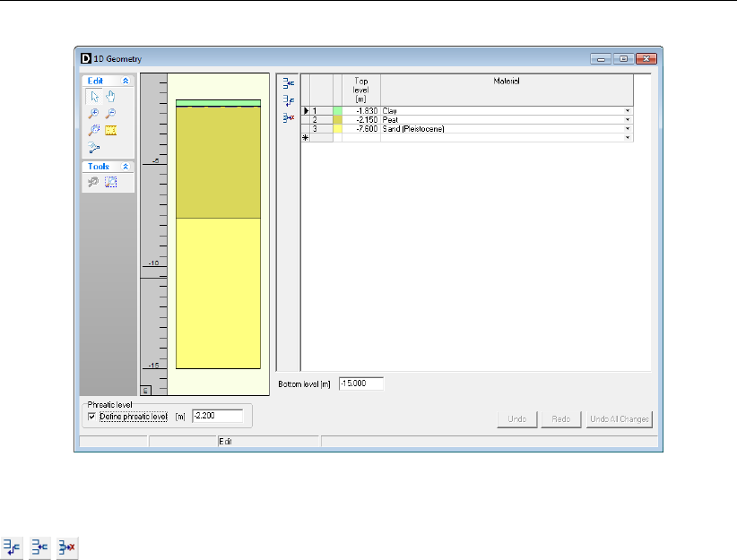Click the Zoom Out magnifier tool
This screenshot has height=560, width=737.
coord(111,113)
